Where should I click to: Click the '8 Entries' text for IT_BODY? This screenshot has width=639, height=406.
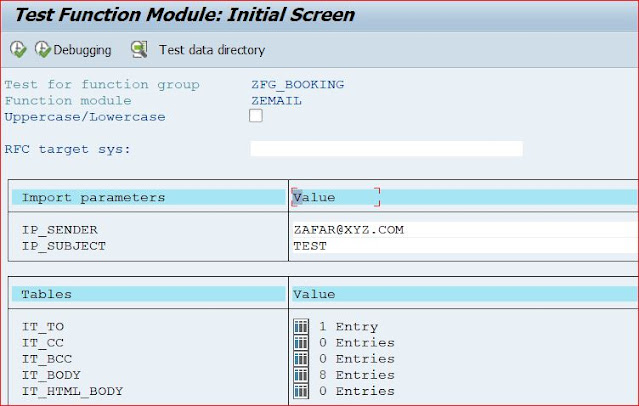pos(357,375)
